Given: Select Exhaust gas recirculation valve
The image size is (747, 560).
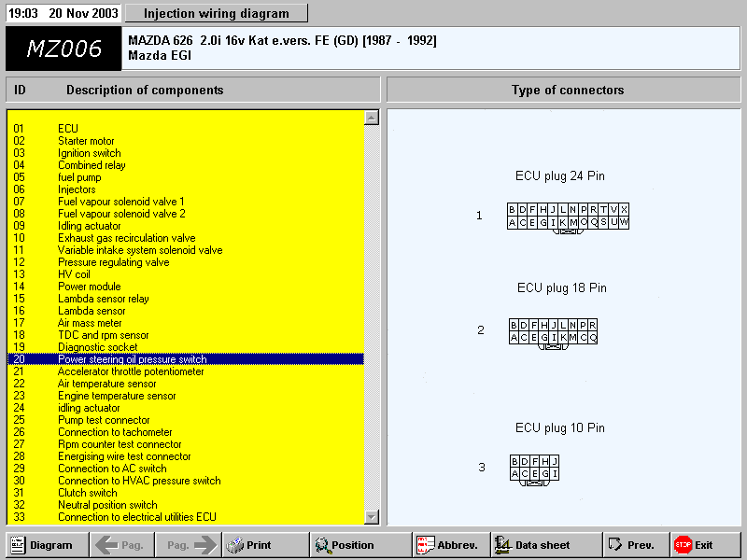Looking at the screenshot, I should pos(186,238).
